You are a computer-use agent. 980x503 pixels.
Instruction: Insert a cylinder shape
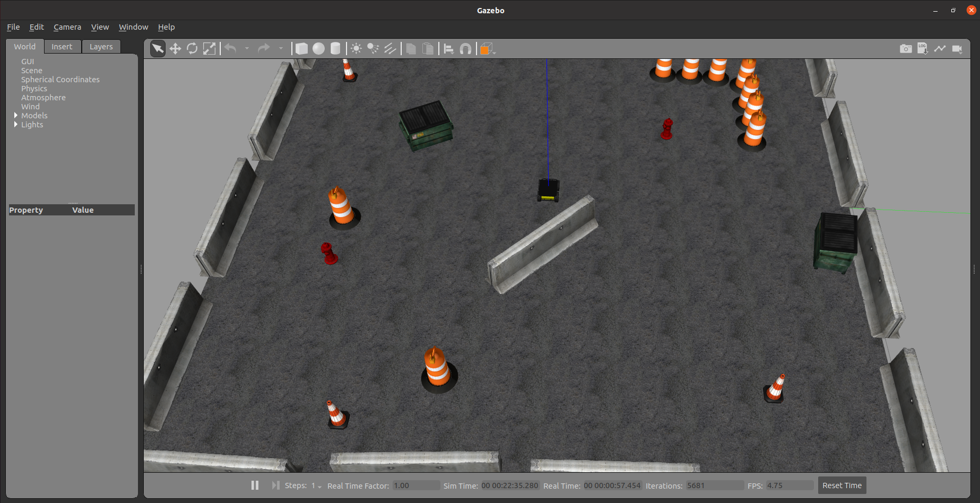click(x=335, y=49)
